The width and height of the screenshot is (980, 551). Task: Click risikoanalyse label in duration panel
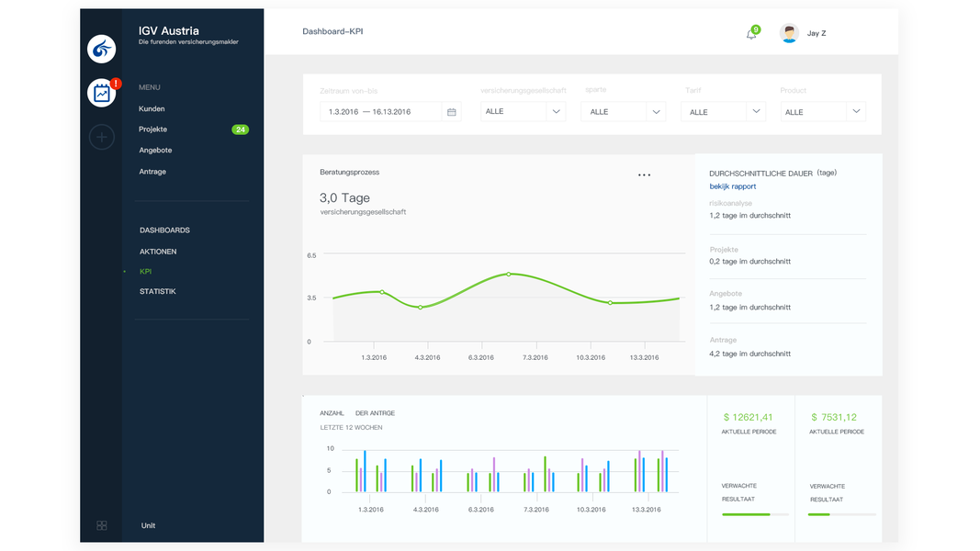[730, 204]
